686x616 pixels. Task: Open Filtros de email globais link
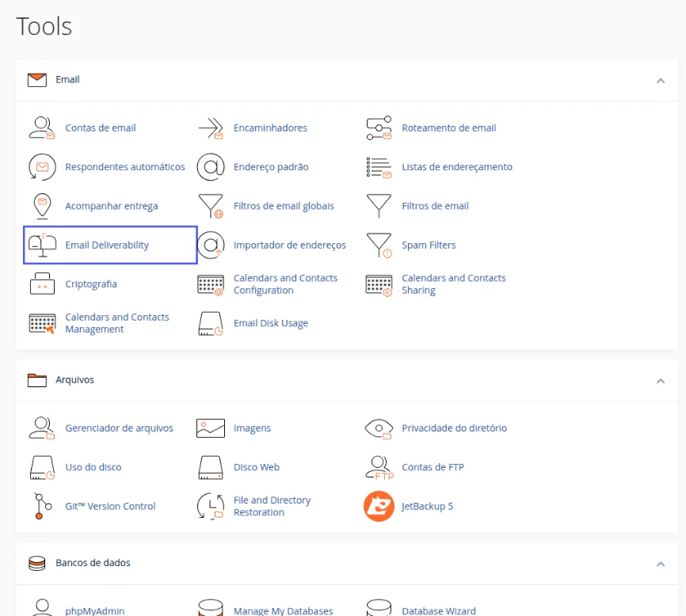coord(284,206)
